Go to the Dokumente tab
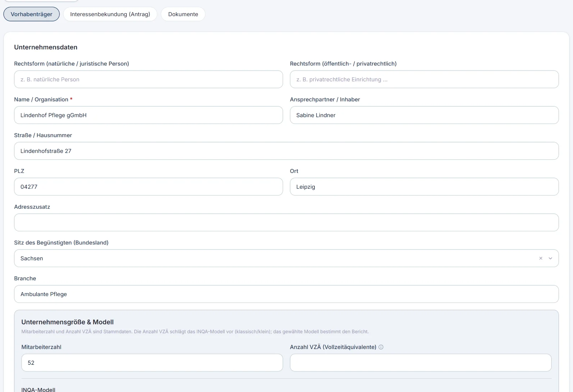Screen dimensions: 573x392 pyautogui.click(x=183, y=14)
